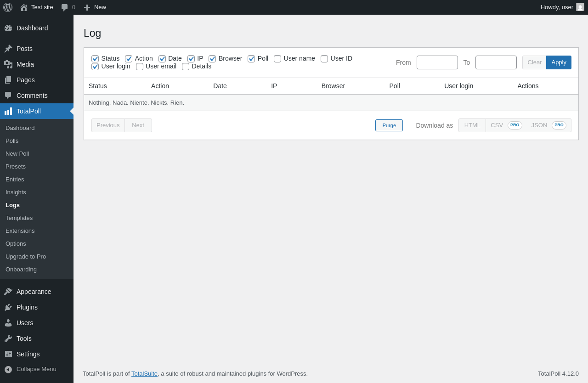Click the Collapse Menu arrow icon
588x383 pixels.
(x=8, y=369)
